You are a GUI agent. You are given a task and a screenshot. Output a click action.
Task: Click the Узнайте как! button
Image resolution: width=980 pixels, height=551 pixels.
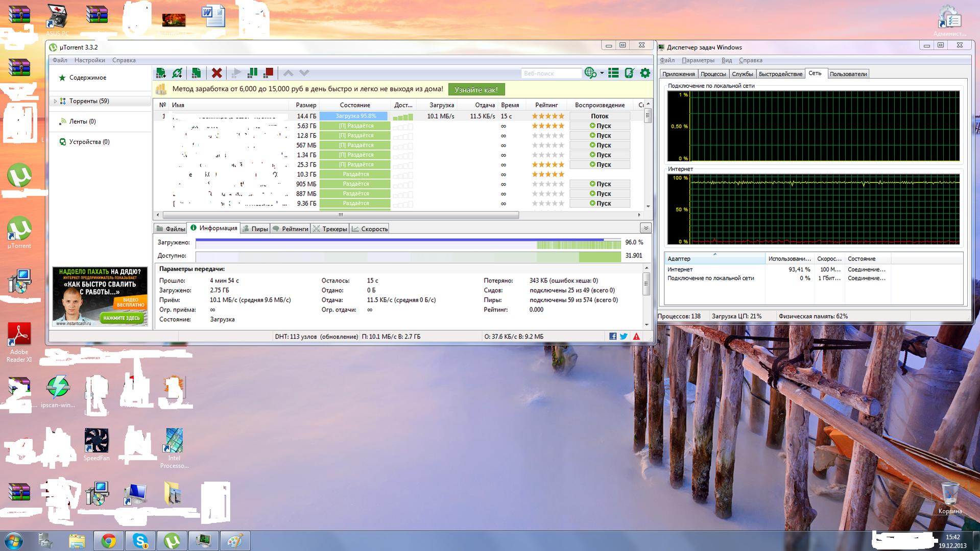point(476,90)
